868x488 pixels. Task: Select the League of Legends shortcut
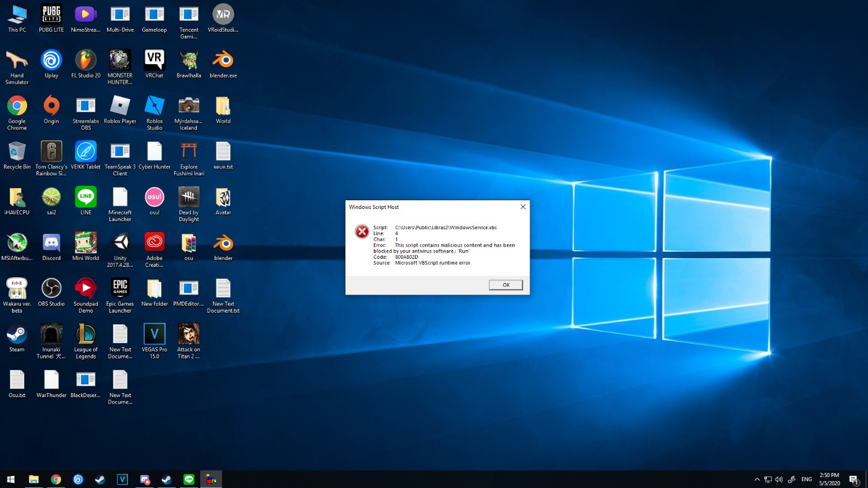tap(86, 342)
